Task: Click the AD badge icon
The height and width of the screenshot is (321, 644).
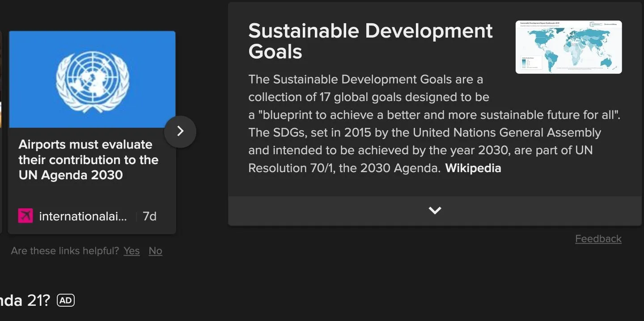Action: click(x=66, y=300)
